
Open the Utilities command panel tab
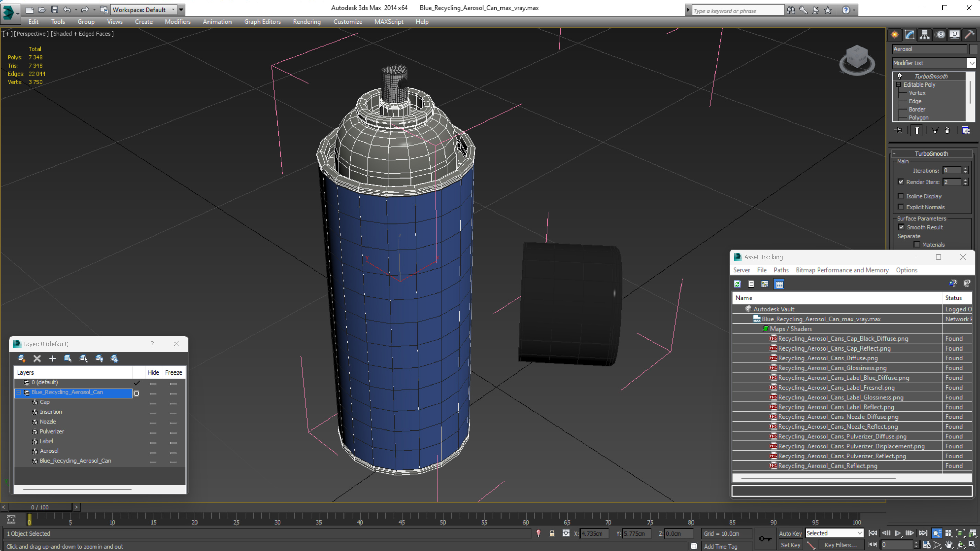pyautogui.click(x=969, y=35)
